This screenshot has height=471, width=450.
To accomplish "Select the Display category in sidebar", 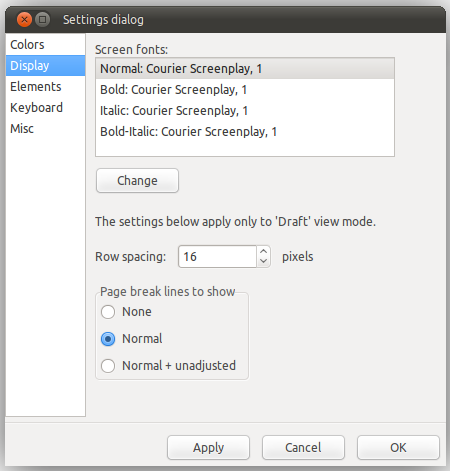I will 45,66.
